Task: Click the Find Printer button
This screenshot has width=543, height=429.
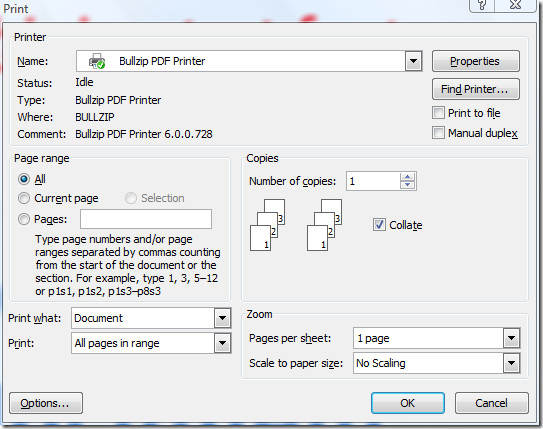Action: point(475,89)
